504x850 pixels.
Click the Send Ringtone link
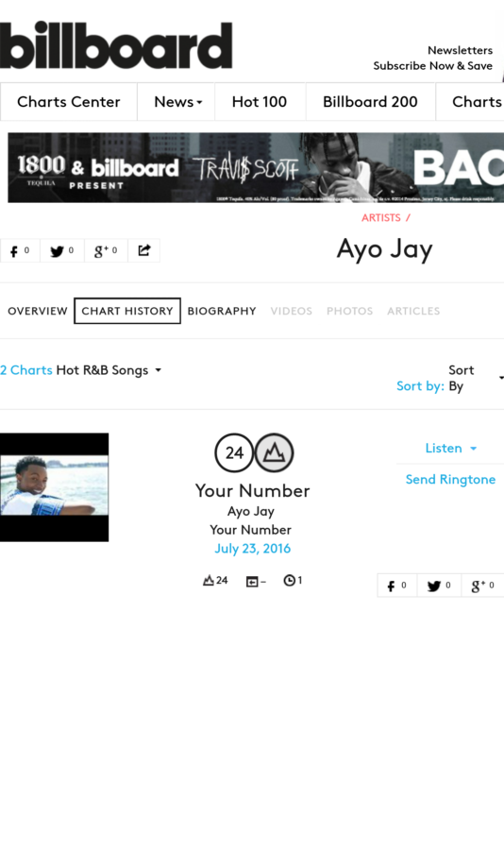click(450, 479)
